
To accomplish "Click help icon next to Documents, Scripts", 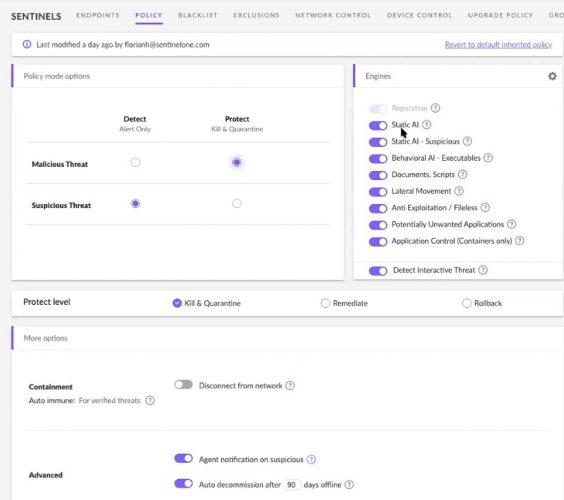I will pos(463,174).
